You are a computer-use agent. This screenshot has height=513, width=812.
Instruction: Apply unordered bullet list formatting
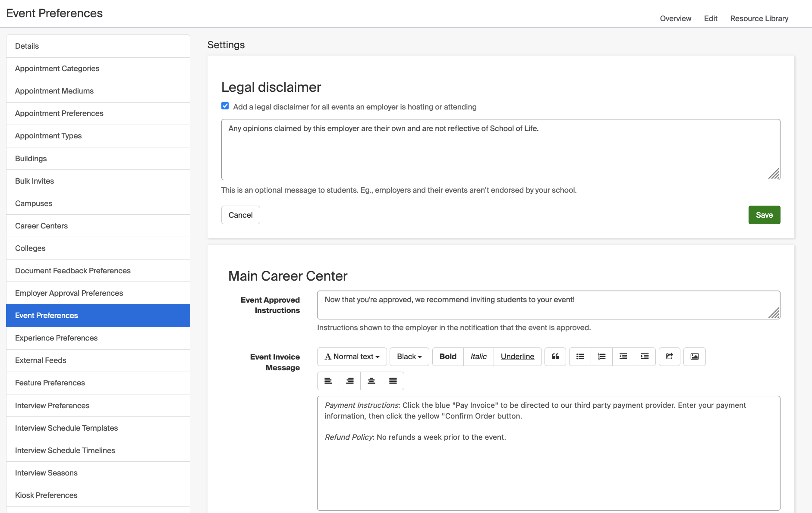click(x=580, y=357)
